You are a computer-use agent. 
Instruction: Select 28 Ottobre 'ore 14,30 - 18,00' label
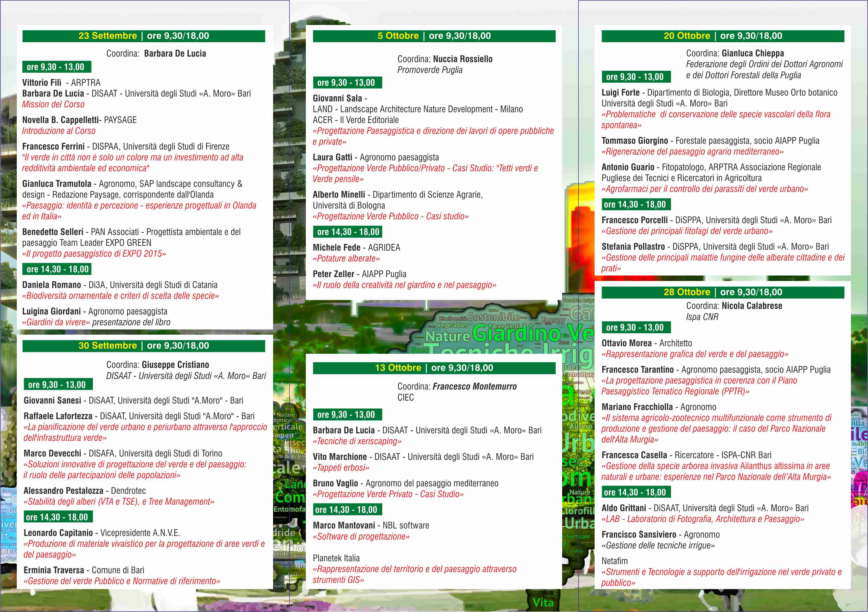click(636, 493)
